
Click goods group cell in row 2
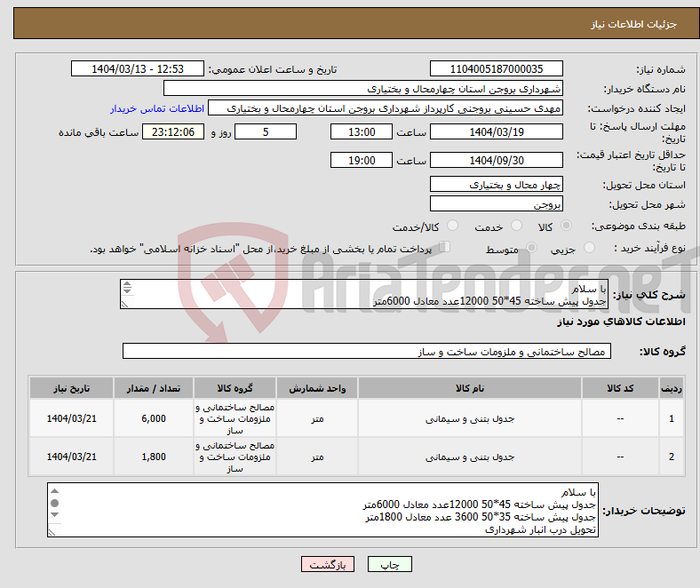(x=235, y=457)
